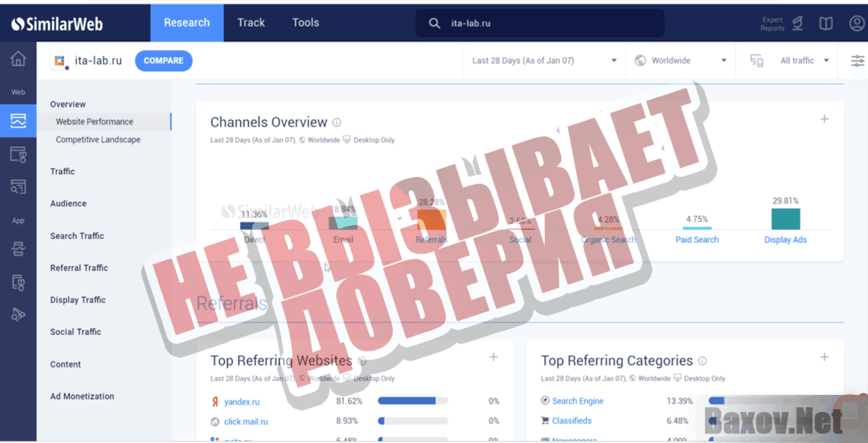This screenshot has height=443, width=868.
Task: Open the user account profile icon
Action: (x=855, y=23)
